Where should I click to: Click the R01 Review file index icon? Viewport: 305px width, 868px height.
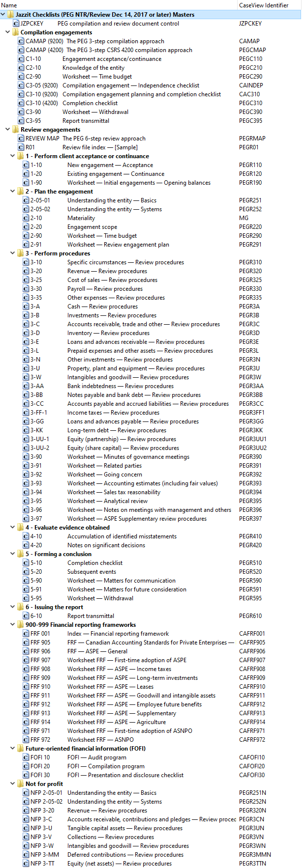21,147
